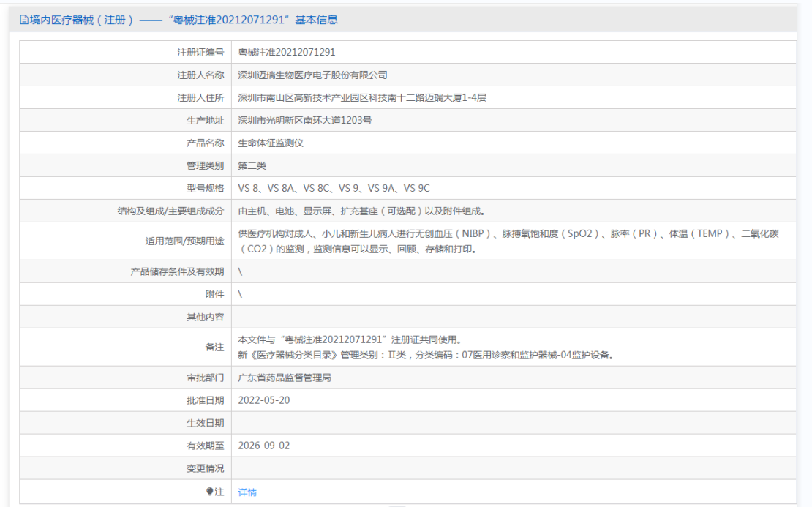Click the title 境内医疗器械（注册）基本信息

[x=184, y=20]
